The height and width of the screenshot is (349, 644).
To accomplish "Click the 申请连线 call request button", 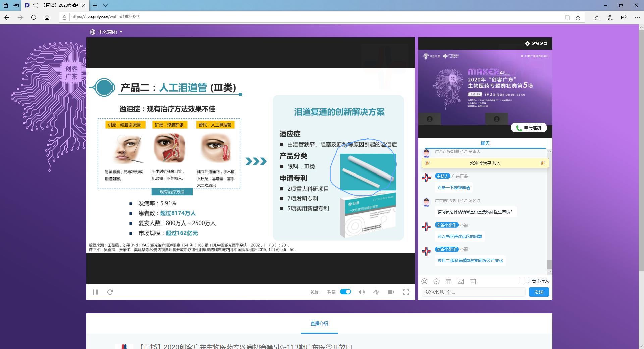I will pos(529,128).
